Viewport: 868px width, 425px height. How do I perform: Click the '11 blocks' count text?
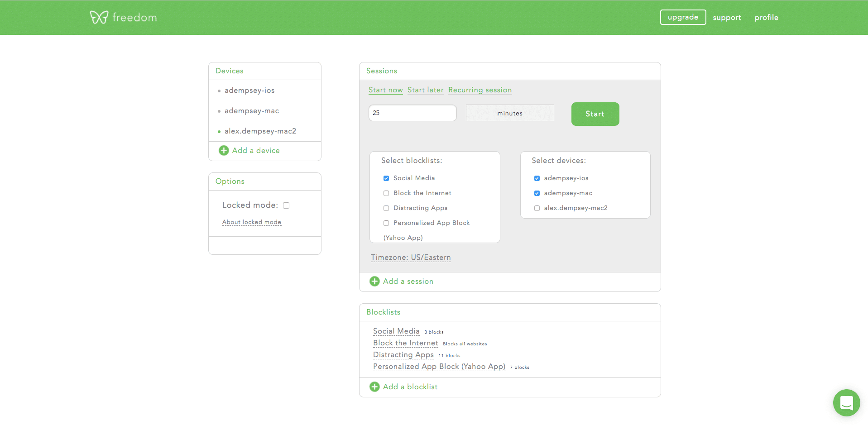449,356
